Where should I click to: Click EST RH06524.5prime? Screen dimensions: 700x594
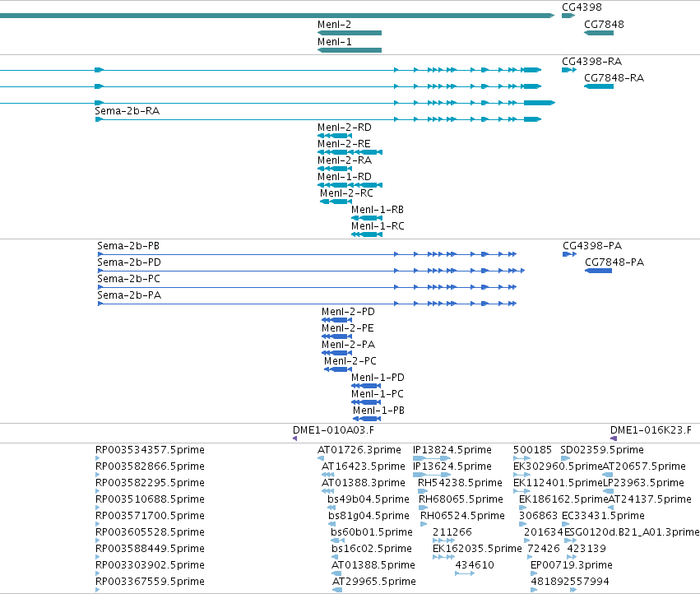click(x=424, y=524)
